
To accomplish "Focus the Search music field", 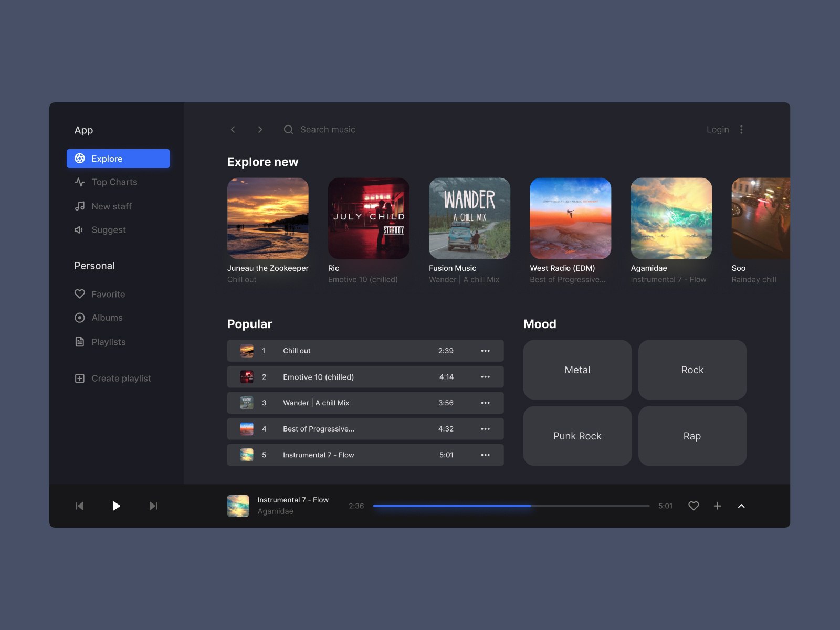I will pos(328,130).
